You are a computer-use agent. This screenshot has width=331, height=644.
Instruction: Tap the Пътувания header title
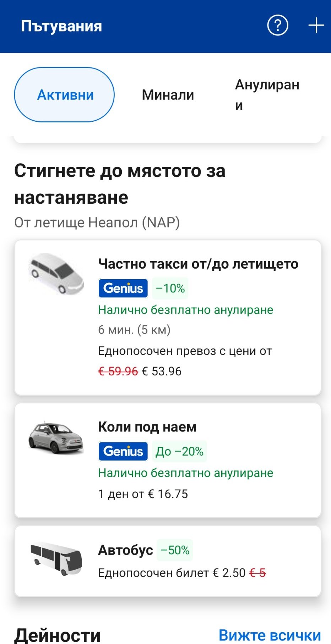[61, 26]
